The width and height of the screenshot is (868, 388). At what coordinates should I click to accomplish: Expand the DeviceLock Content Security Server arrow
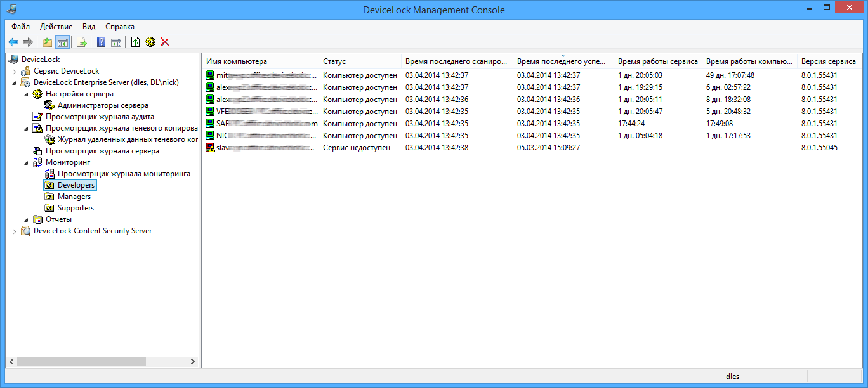coord(14,231)
